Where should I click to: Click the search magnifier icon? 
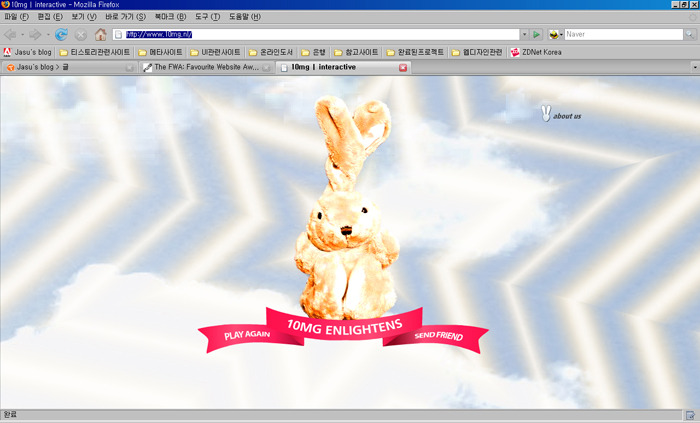tap(690, 34)
